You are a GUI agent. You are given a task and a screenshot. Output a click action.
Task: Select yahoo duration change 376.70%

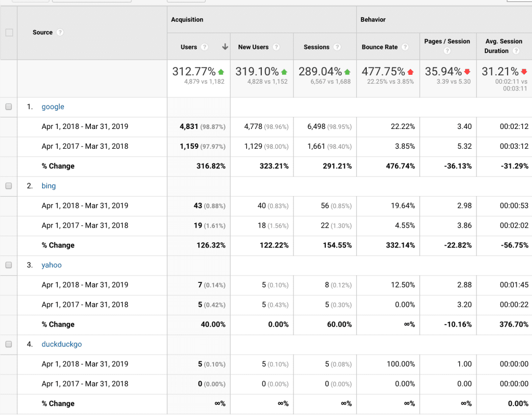[514, 325]
